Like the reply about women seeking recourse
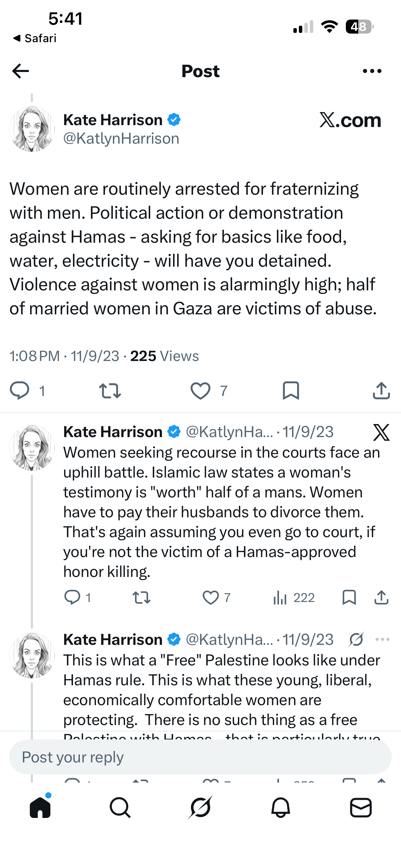 210,598
